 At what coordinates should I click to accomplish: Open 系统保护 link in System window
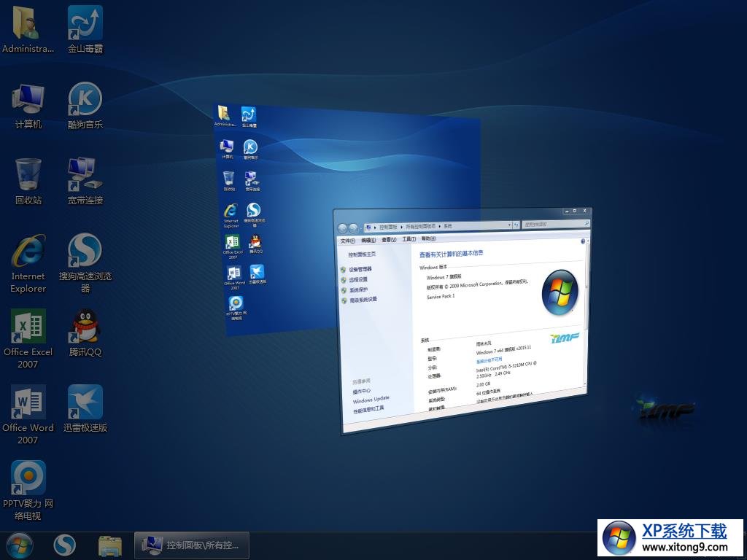click(x=359, y=290)
